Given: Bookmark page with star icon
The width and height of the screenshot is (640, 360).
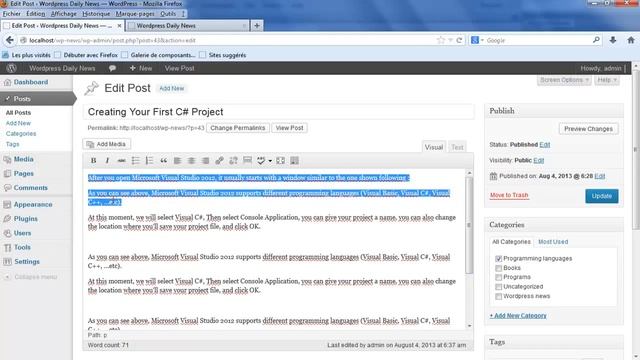Looking at the screenshot, I should tap(441, 40).
